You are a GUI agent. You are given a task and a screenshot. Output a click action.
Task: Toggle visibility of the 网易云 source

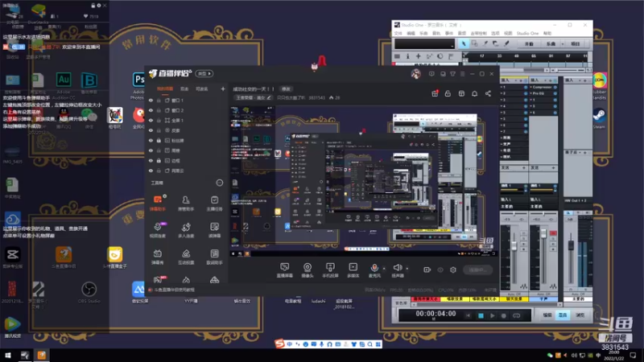pos(151,171)
